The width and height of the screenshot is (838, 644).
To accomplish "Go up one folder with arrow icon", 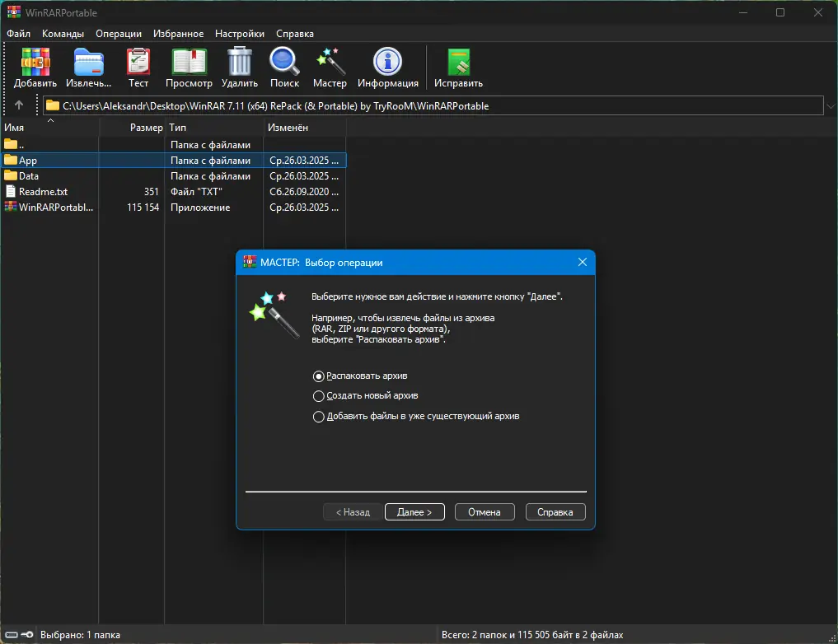I will pyautogui.click(x=19, y=105).
